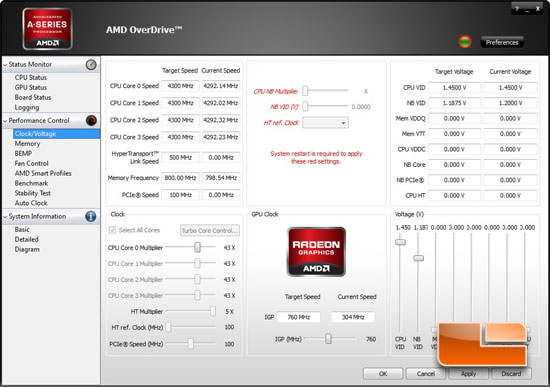Click the CPU Core 0 Multiplier slider handle
Viewport: 550px width, 387px height.
pyautogui.click(x=197, y=247)
